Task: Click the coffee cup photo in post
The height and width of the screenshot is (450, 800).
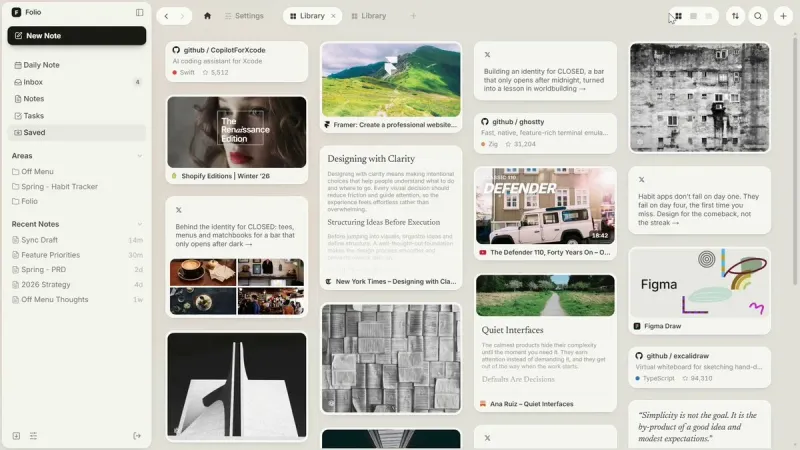Action: coord(203,272)
